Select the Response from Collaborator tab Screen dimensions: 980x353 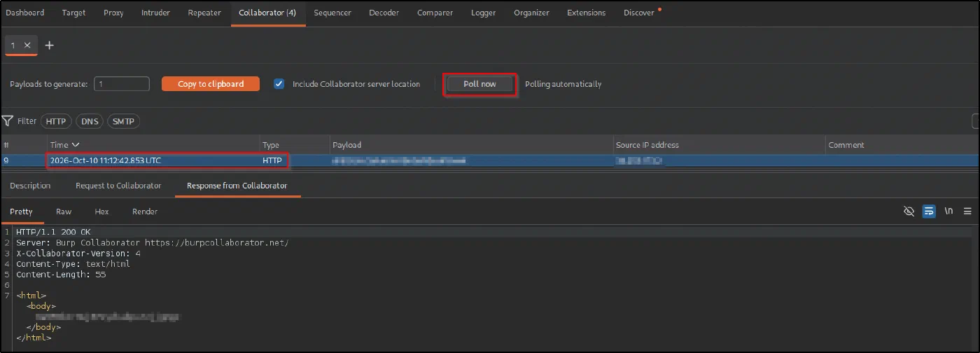click(x=237, y=186)
